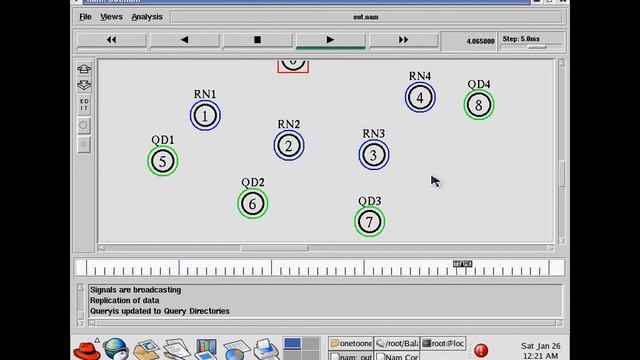Select node 4 labeled RN4
Viewport: 640px width, 360px height.
click(x=420, y=98)
